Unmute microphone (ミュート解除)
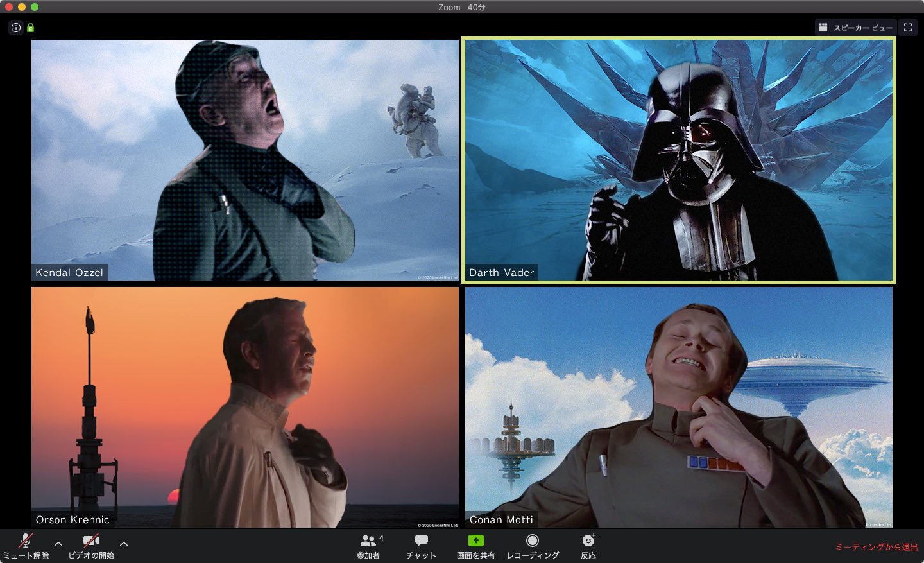This screenshot has width=924, height=563. point(26,546)
